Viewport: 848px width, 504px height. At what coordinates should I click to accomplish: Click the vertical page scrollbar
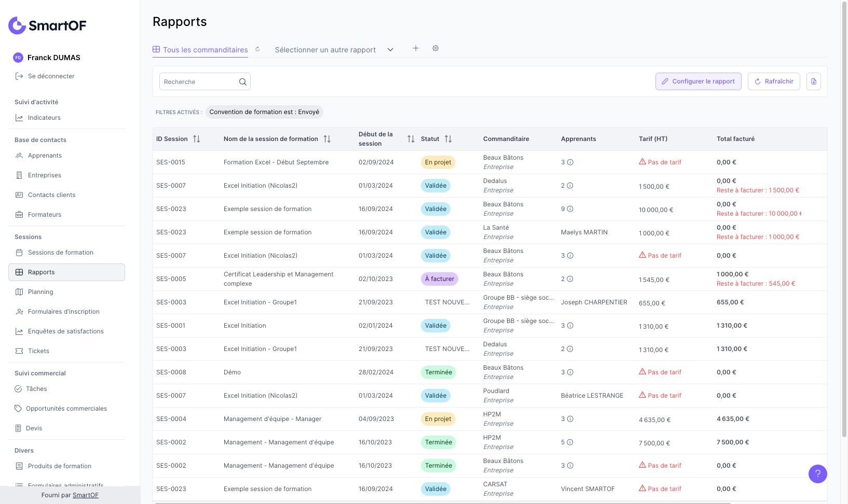(x=844, y=220)
